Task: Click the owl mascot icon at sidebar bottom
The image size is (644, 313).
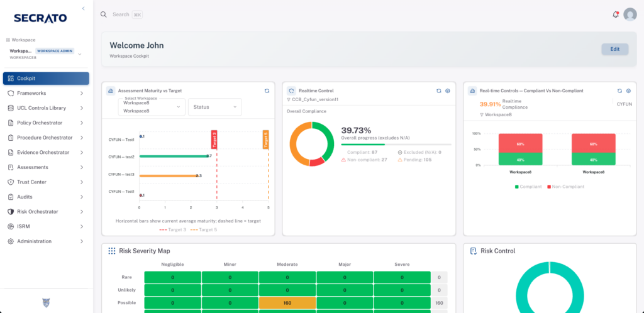Action: click(x=46, y=303)
